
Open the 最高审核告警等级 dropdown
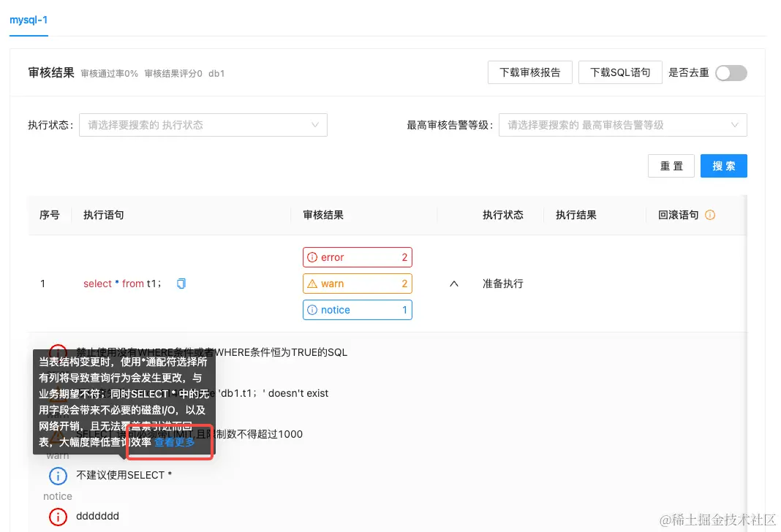coord(622,125)
